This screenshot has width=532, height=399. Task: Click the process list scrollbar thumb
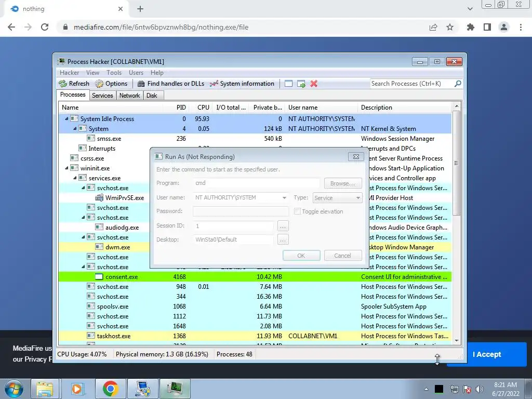(x=456, y=163)
